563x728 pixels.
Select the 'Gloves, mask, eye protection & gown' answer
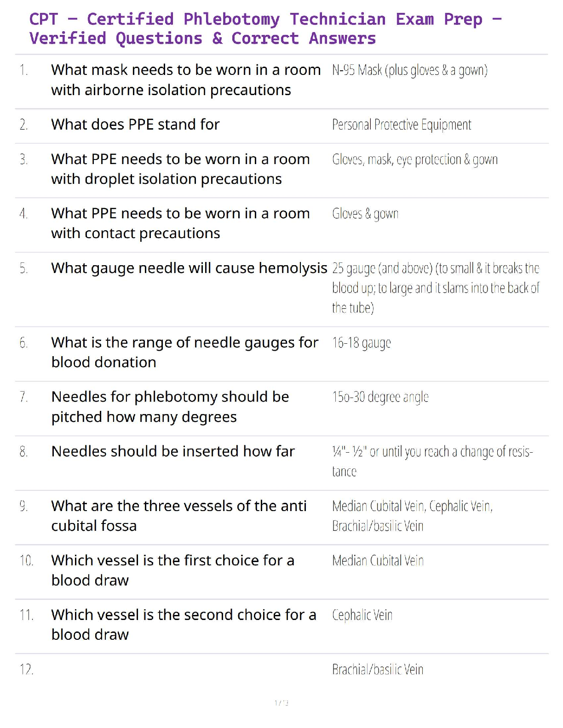(414, 159)
